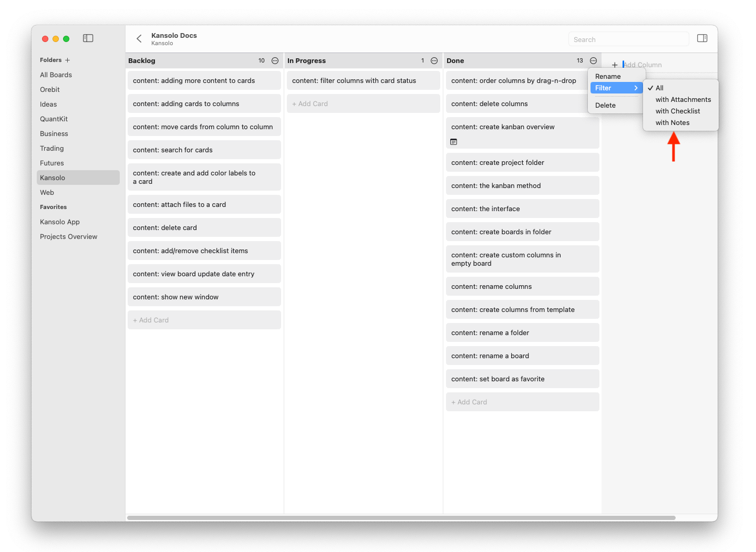This screenshot has width=756, height=552.
Task: Click the Backlog column title
Action: pos(142,61)
